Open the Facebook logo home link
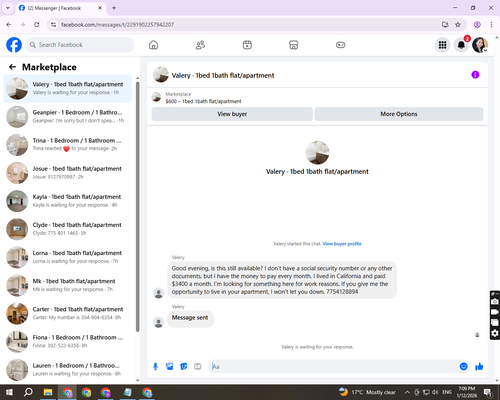Viewport: 500px width, 400px height. 14,45
